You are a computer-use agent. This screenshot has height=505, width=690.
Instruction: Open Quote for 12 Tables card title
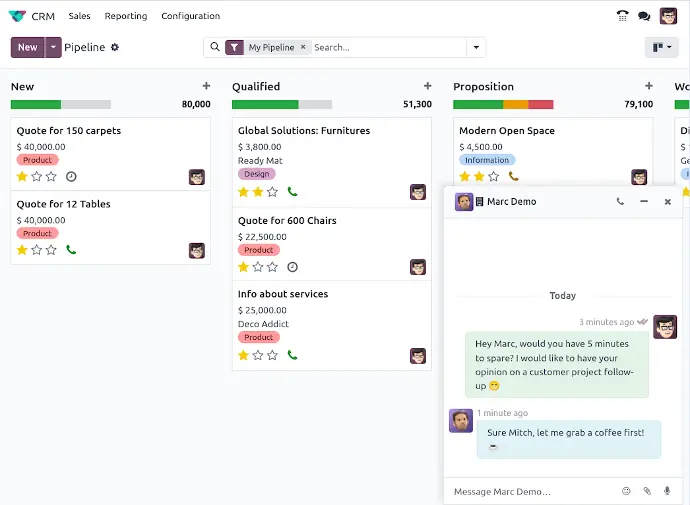tap(63, 204)
